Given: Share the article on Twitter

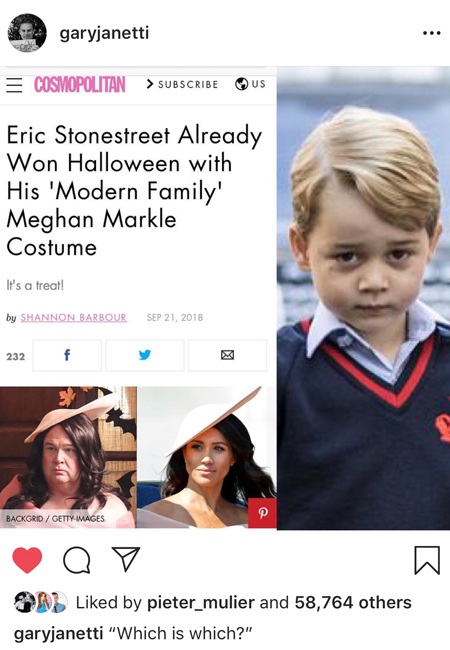Looking at the screenshot, I should point(145,355).
